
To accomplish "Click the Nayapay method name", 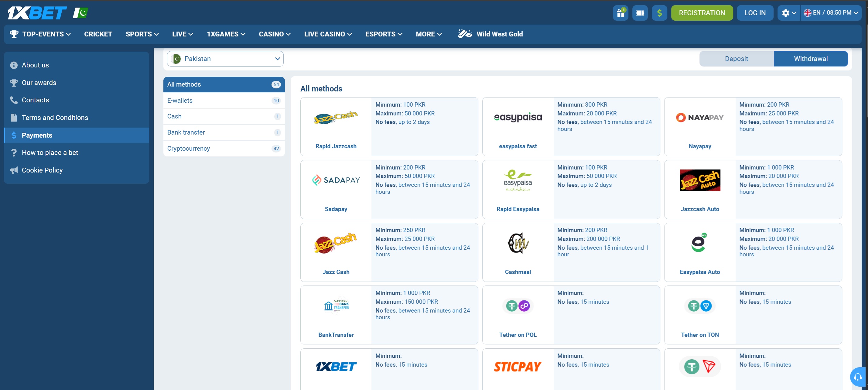I will point(699,146).
